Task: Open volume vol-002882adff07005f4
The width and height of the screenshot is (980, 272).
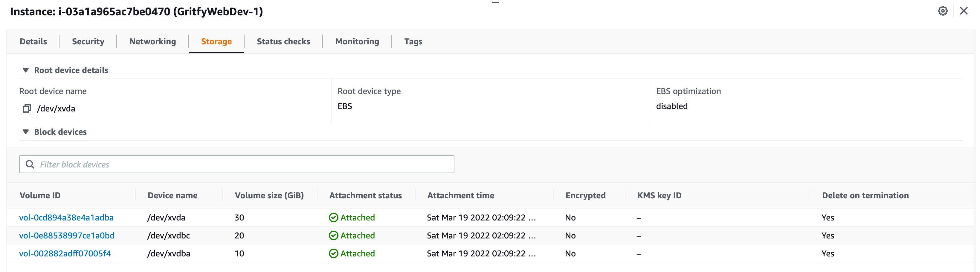Action: [65, 253]
